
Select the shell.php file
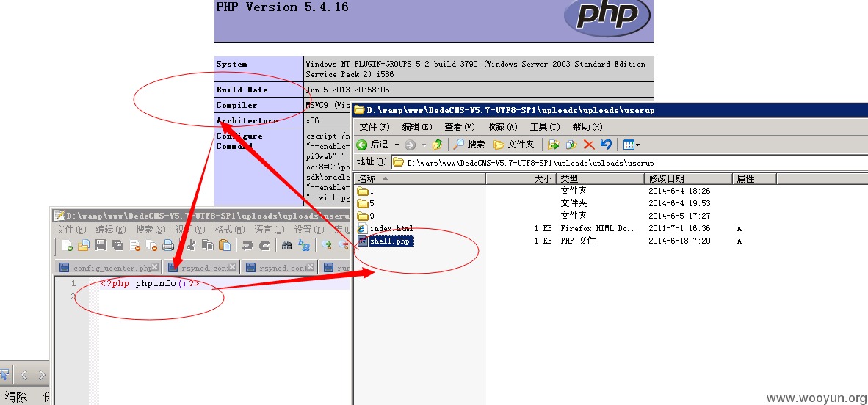click(385, 241)
